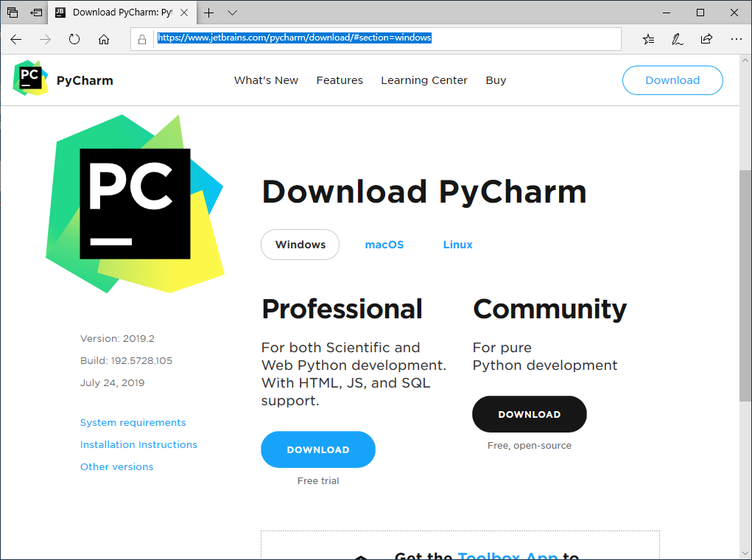
Task: Expand the tab preview chevron
Action: (x=233, y=13)
